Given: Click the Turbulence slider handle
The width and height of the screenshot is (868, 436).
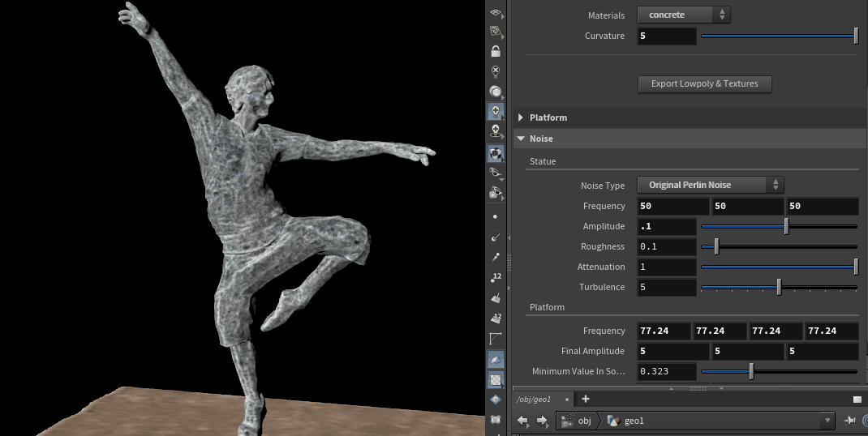Looking at the screenshot, I should [779, 287].
